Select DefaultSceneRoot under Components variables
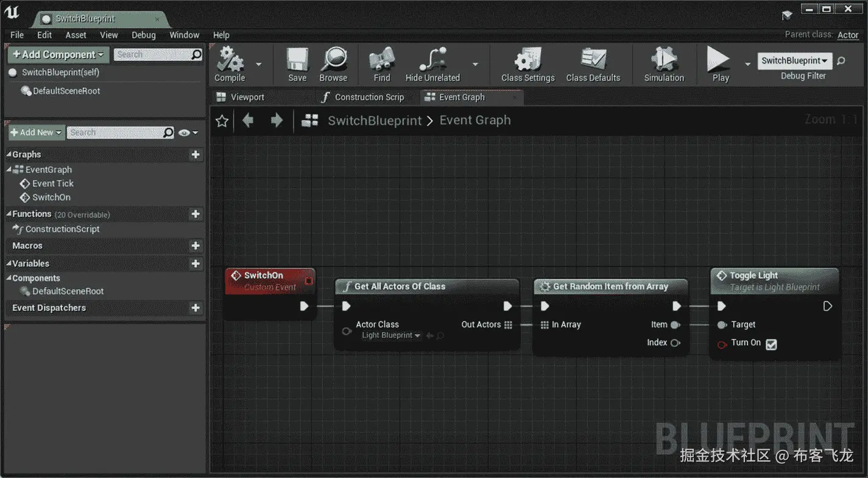 click(x=68, y=291)
